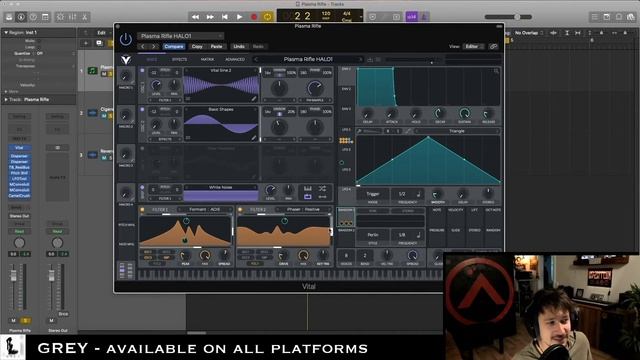
Task: Open Smart Controls icon in control bar
Action: [x=60, y=17]
